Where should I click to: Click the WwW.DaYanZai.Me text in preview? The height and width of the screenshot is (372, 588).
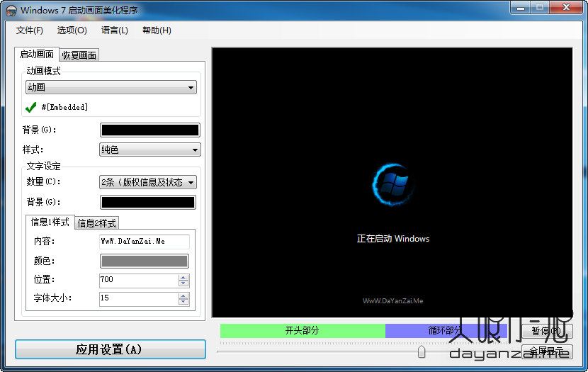(392, 300)
